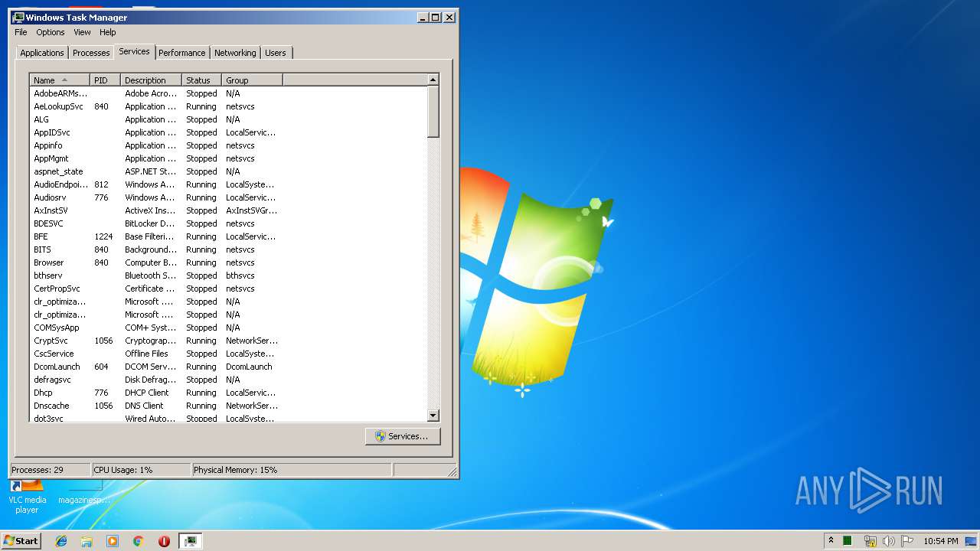Open the File menu
This screenshot has width=980, height=551.
click(21, 32)
